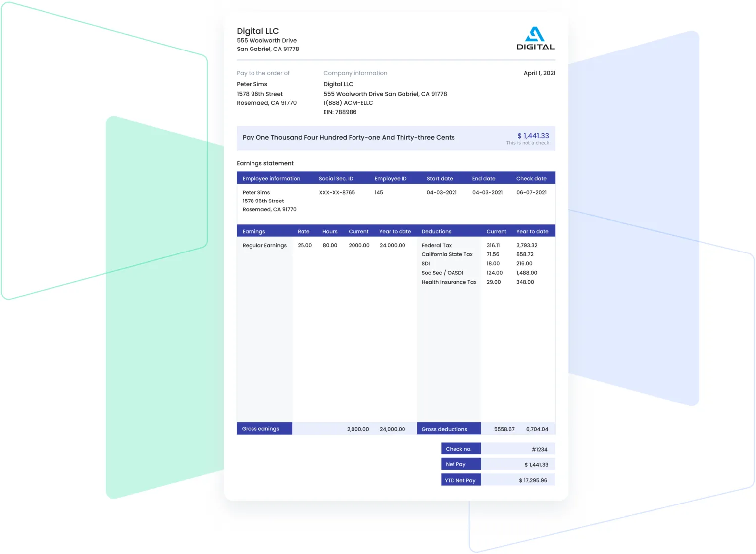The image size is (756, 554).
Task: Click the Digital company logo
Action: click(536, 38)
